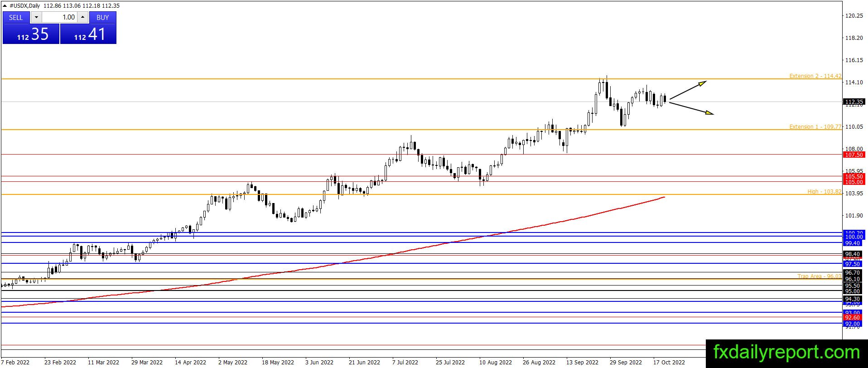868x368 pixels.
Task: Select the 'Trap Area - 96.03' line label
Action: (x=819, y=276)
